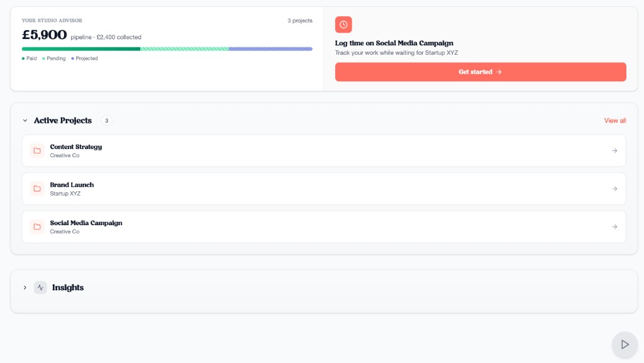The height and width of the screenshot is (363, 644).
Task: Open the Content Strategy project
Action: (75, 147)
